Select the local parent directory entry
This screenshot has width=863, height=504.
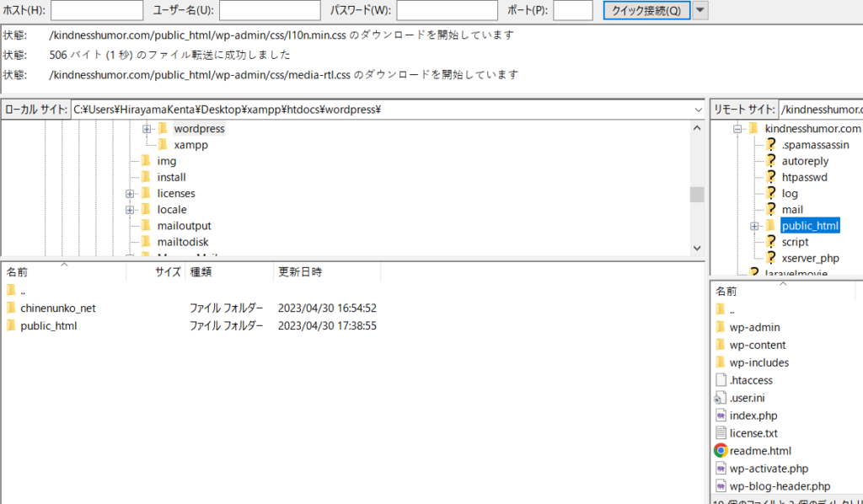[x=22, y=291]
